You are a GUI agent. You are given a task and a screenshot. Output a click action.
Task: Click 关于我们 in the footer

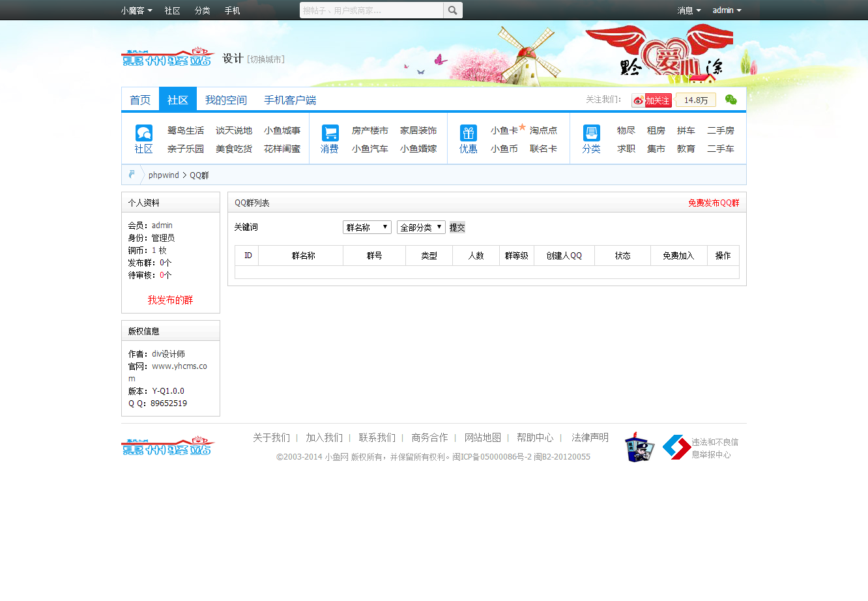click(x=271, y=437)
